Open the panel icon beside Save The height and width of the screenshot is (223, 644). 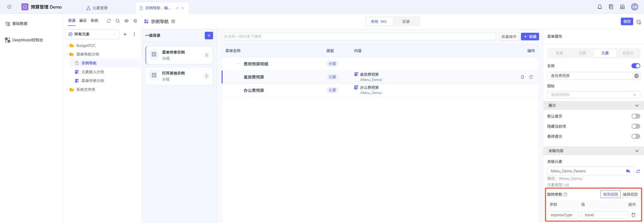point(638,22)
